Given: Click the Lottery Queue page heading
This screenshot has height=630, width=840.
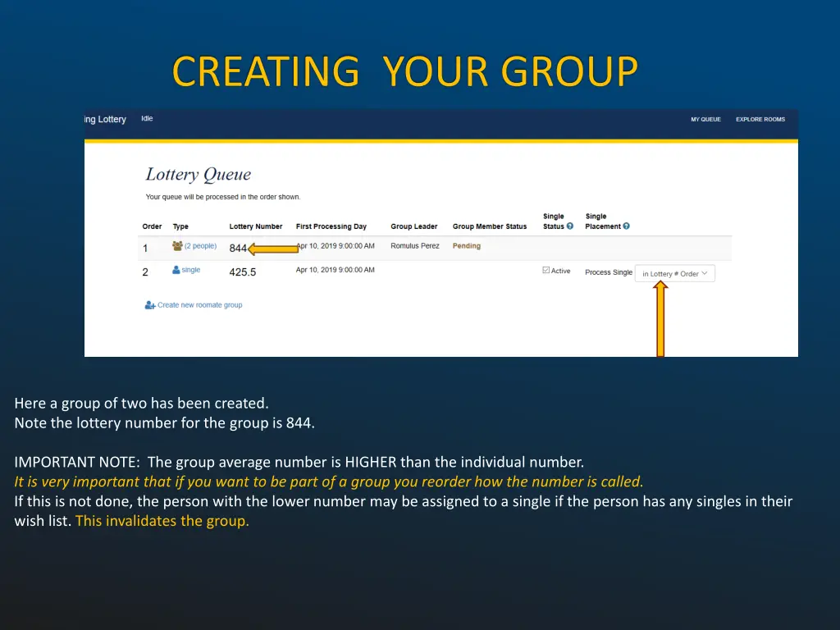Looking at the screenshot, I should [x=198, y=175].
